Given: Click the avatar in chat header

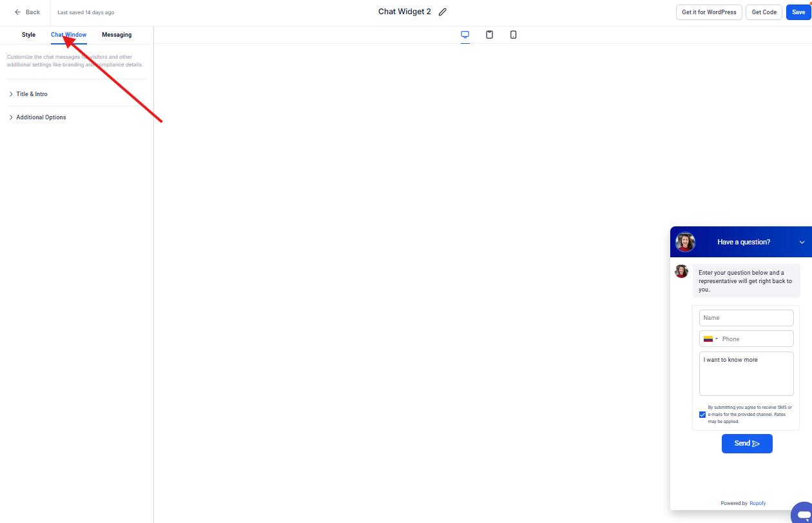Looking at the screenshot, I should [x=685, y=242].
